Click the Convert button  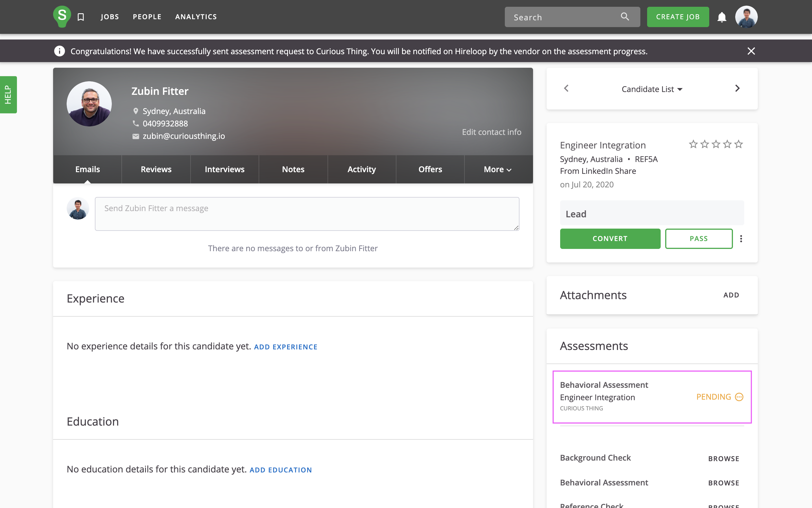click(x=610, y=238)
